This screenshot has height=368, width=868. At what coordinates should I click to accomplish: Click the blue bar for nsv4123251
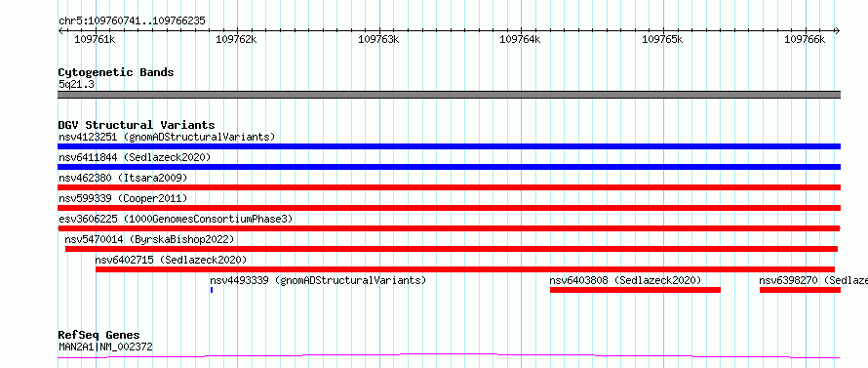[449, 146]
